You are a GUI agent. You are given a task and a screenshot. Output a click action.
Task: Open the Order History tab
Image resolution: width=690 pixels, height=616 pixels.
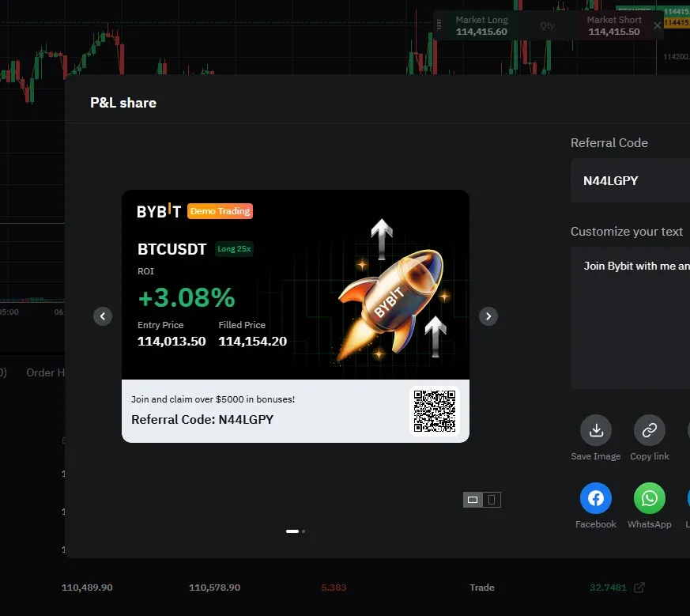tap(45, 373)
